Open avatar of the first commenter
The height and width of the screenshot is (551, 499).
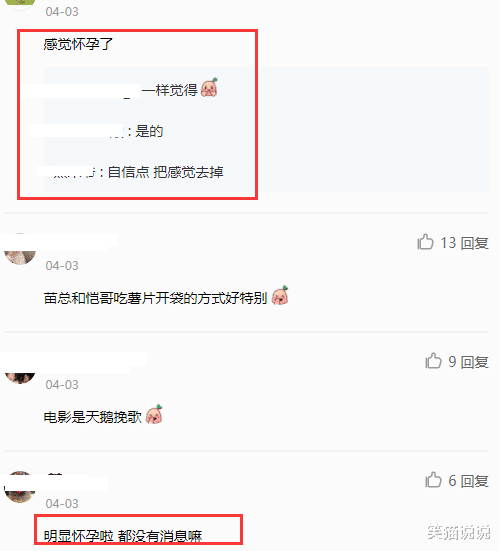pos(20,3)
